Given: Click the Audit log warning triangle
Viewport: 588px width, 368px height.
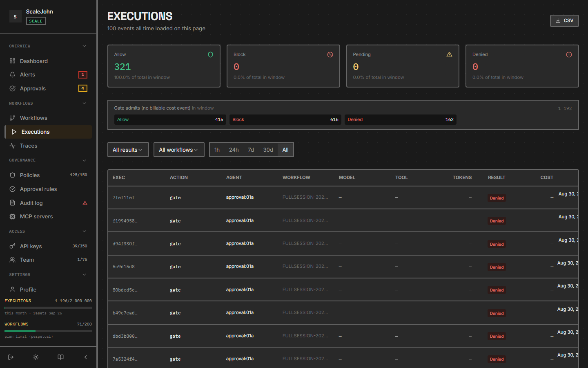Looking at the screenshot, I should pyautogui.click(x=85, y=203).
